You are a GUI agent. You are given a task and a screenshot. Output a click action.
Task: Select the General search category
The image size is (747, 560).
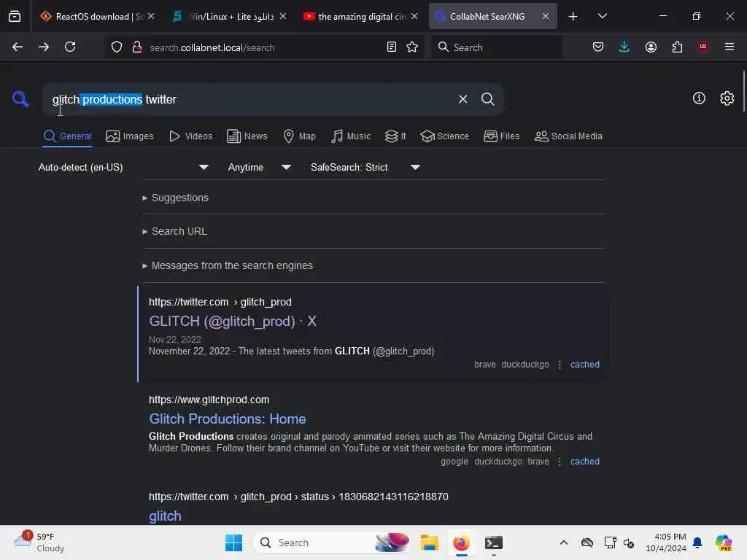[68, 136]
